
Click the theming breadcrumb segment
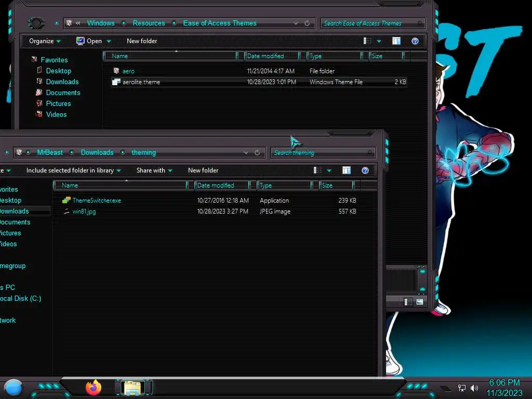coord(143,152)
